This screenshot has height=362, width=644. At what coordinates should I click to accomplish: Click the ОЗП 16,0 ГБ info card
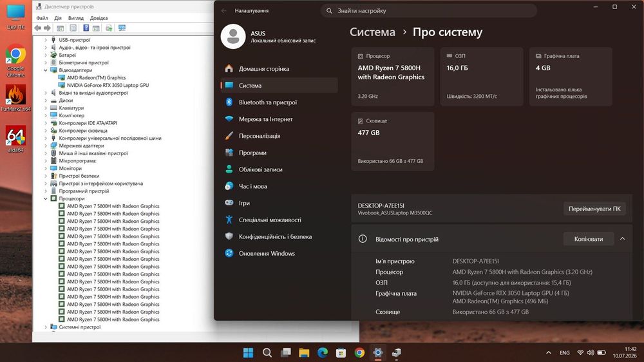pyautogui.click(x=482, y=77)
